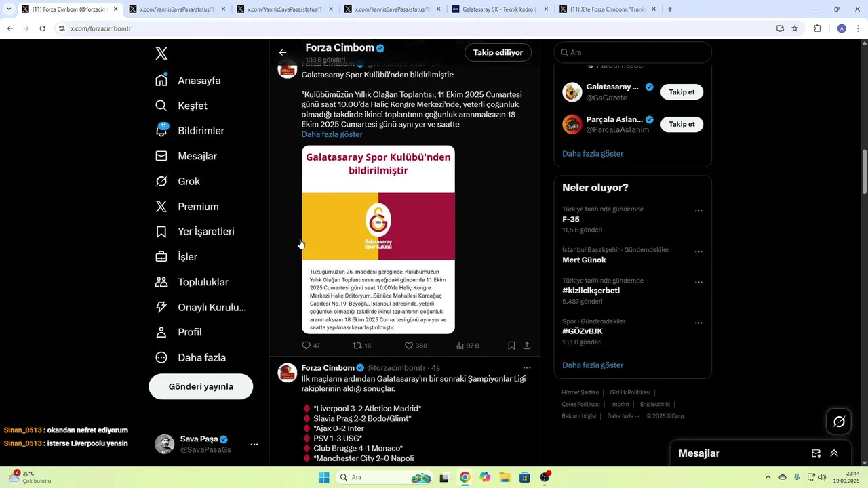Click the taskbar volume icon
868x488 pixels.
(823, 477)
